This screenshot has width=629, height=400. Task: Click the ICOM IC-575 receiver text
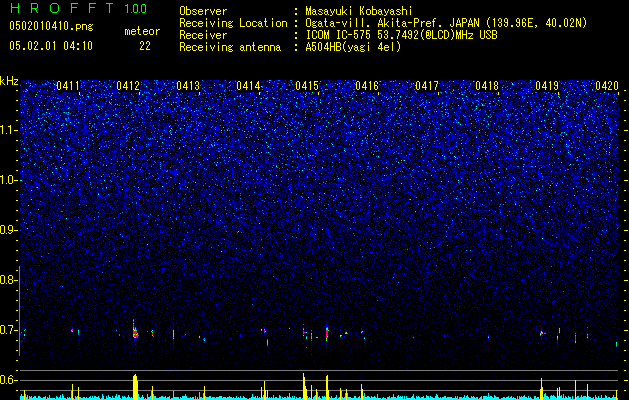point(401,35)
